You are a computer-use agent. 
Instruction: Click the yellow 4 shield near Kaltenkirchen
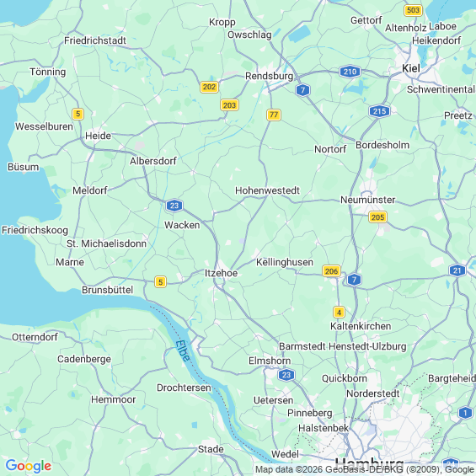click(339, 312)
